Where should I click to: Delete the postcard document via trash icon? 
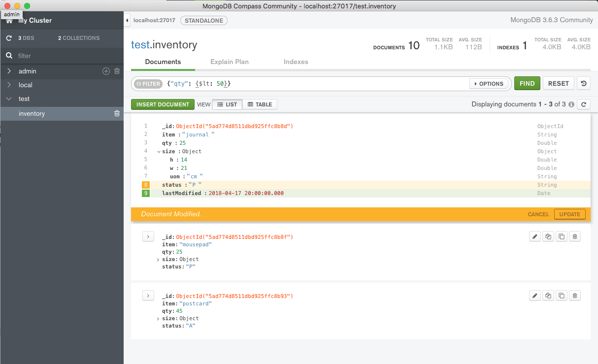(575, 295)
